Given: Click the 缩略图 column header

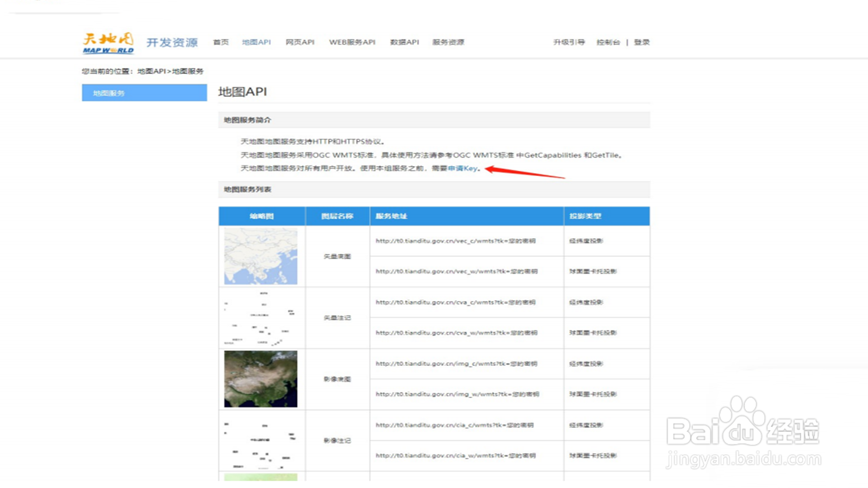Looking at the screenshot, I should 262,216.
